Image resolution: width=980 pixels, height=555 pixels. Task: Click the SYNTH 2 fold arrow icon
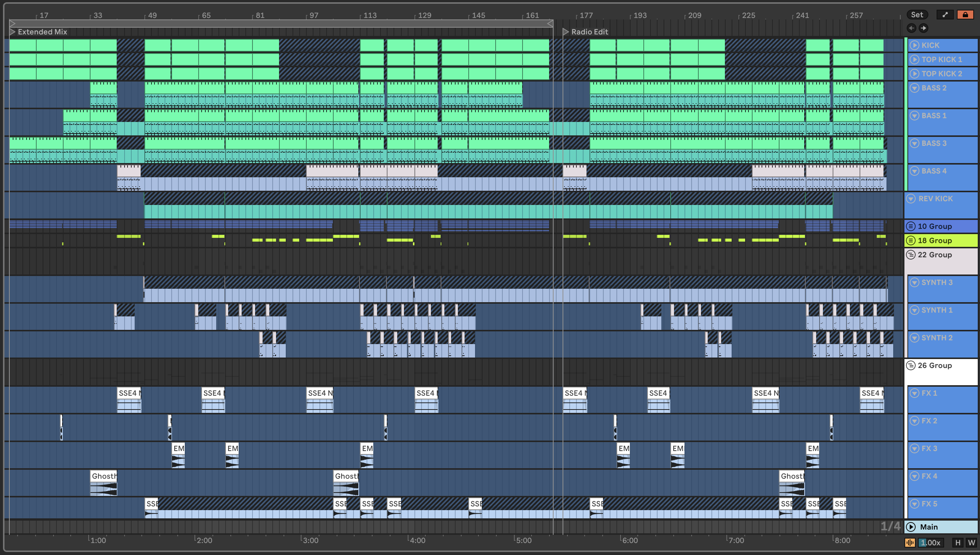coord(915,338)
